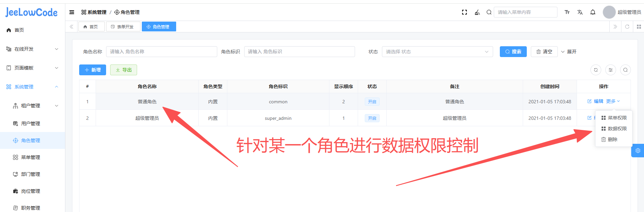Open the 状态 select dropdown
The height and width of the screenshot is (212, 644).
click(437, 52)
